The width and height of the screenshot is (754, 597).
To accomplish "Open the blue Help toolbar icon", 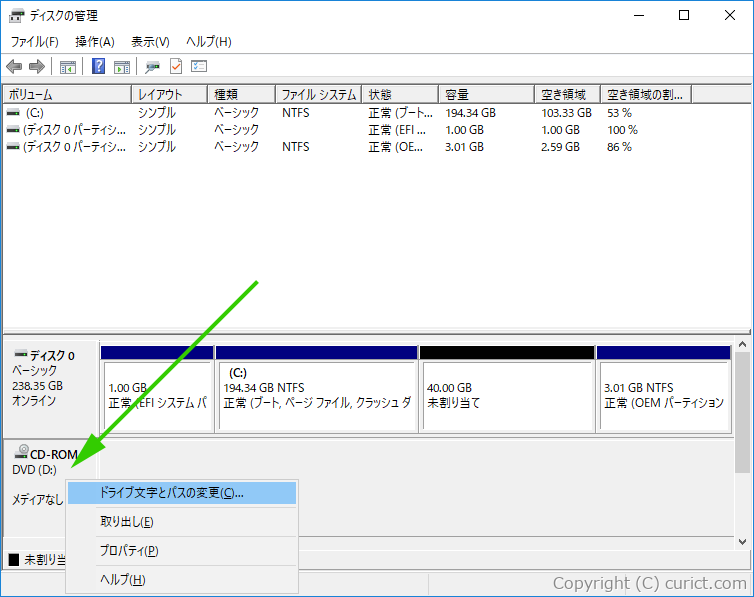I will pos(98,66).
